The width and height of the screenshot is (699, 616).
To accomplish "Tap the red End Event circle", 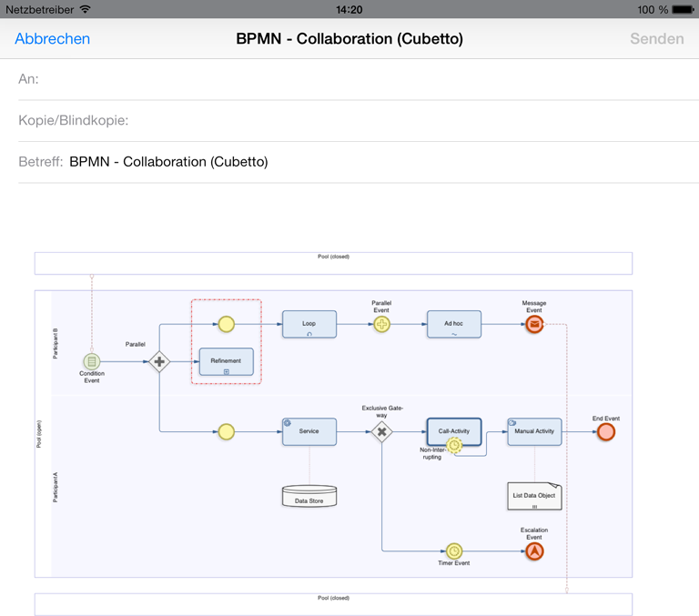I will point(606,431).
